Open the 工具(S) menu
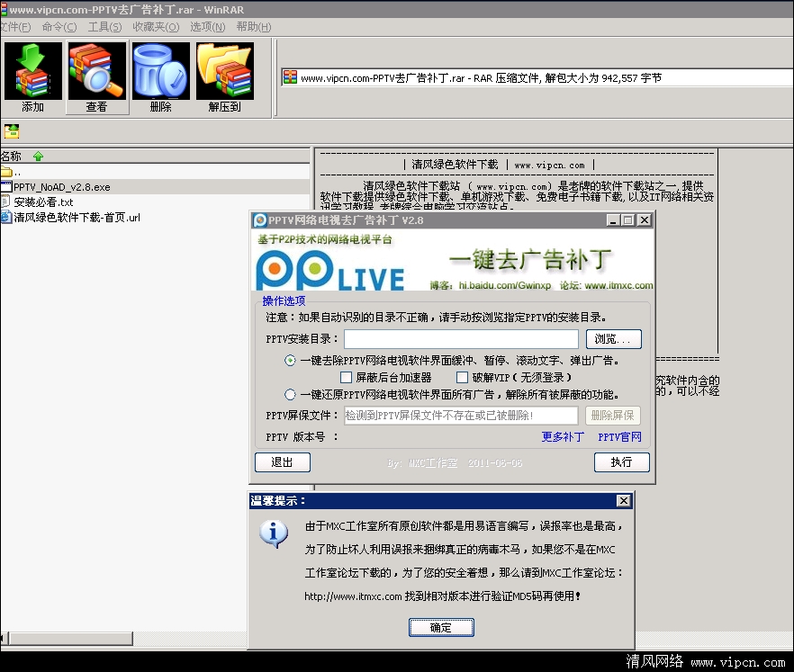This screenshot has height=672, width=794. 104,27
